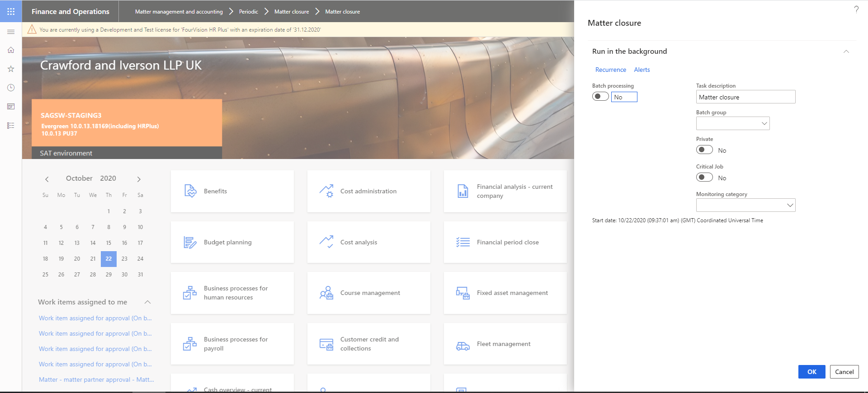
Task: Select first Matter closure breadcrumb item
Action: point(292,12)
